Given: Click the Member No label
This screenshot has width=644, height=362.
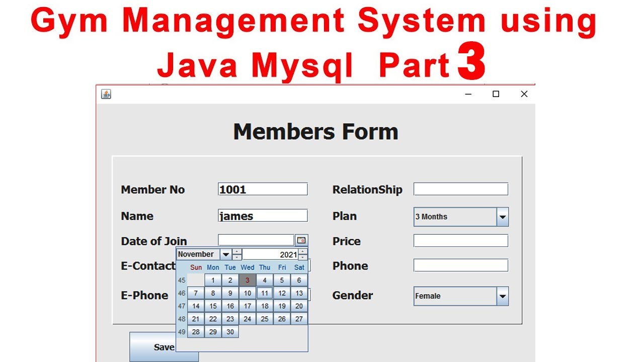Looking at the screenshot, I should click(x=153, y=190).
